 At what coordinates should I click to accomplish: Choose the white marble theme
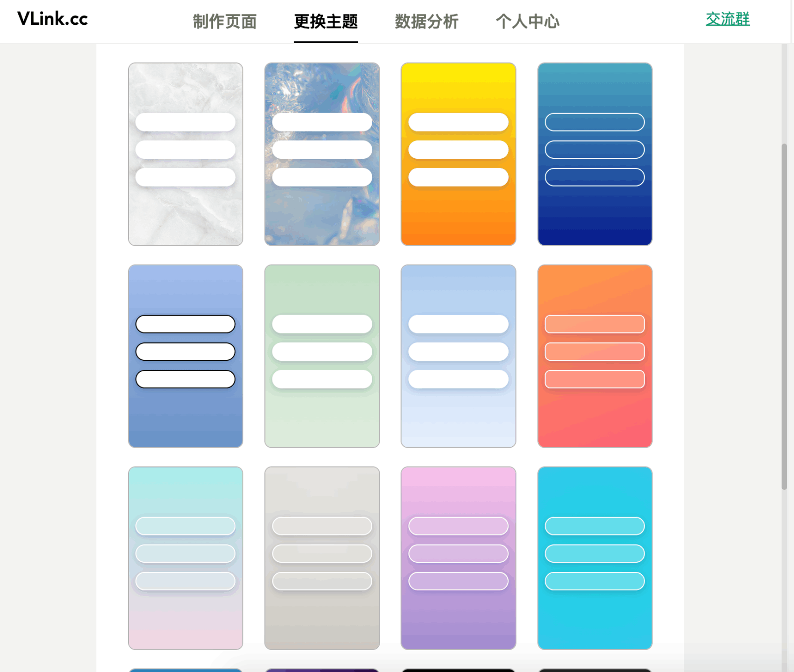pos(186,154)
